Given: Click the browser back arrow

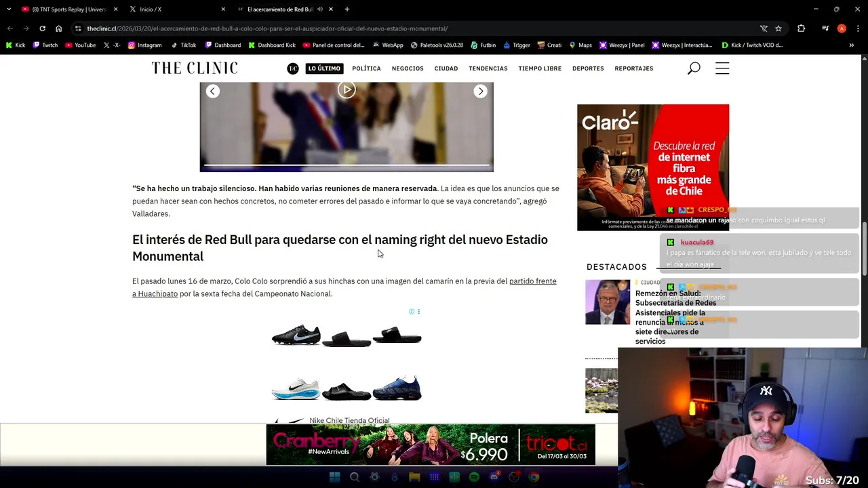Looking at the screenshot, I should [x=9, y=28].
